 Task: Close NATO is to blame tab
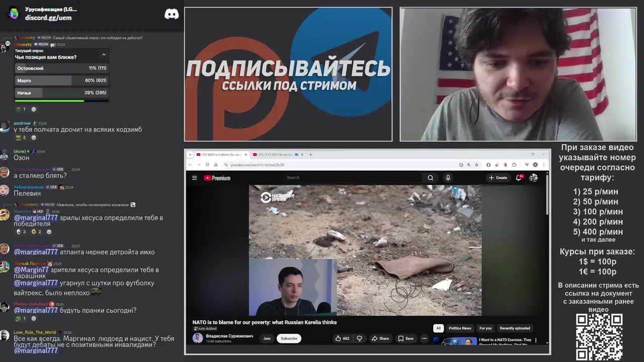point(246,154)
